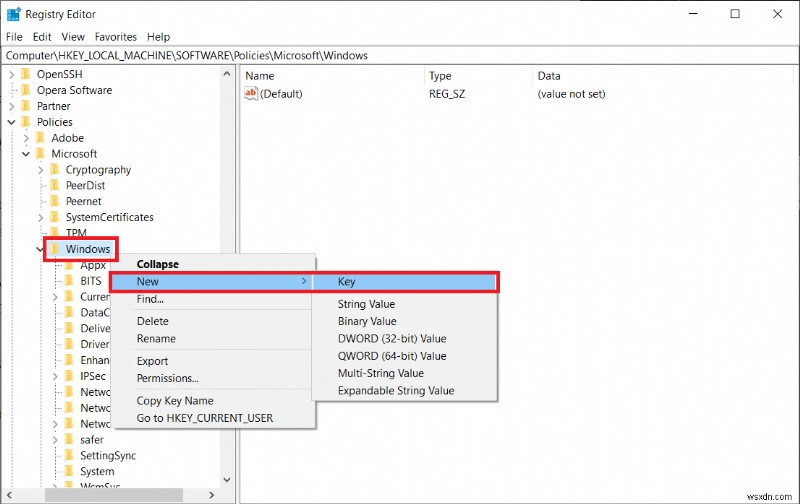Click the PeerDist folder icon
The image size is (800, 504).
(55, 185)
